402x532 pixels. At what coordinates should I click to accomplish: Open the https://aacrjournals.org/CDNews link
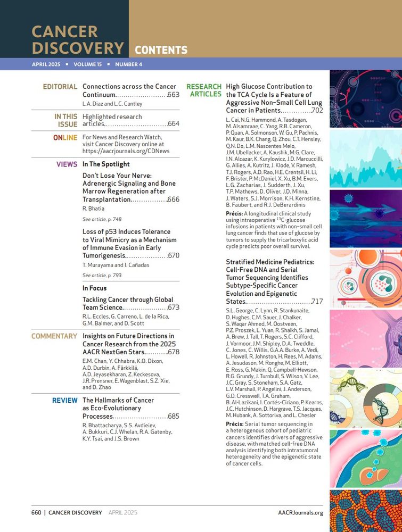(126, 151)
